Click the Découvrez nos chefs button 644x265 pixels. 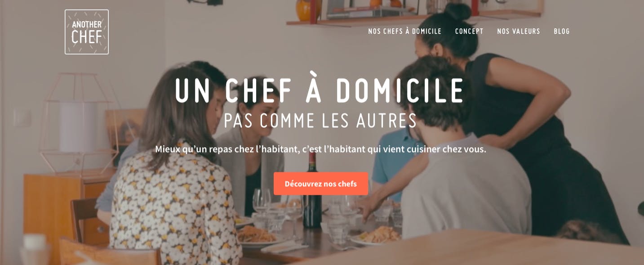pyautogui.click(x=321, y=184)
